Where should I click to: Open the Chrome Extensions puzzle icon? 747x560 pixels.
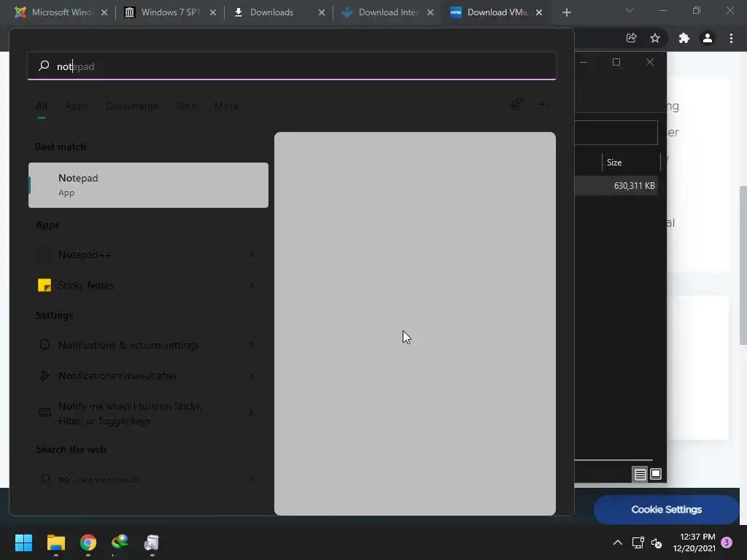pyautogui.click(x=684, y=38)
